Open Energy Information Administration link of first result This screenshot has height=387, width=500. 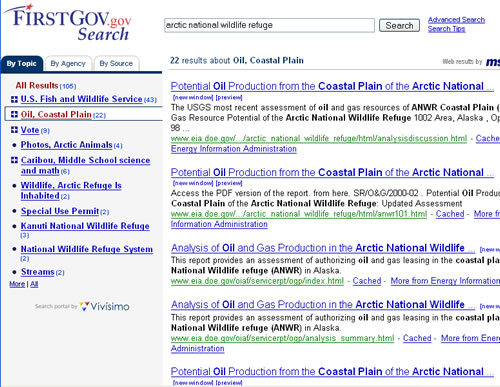(234, 149)
